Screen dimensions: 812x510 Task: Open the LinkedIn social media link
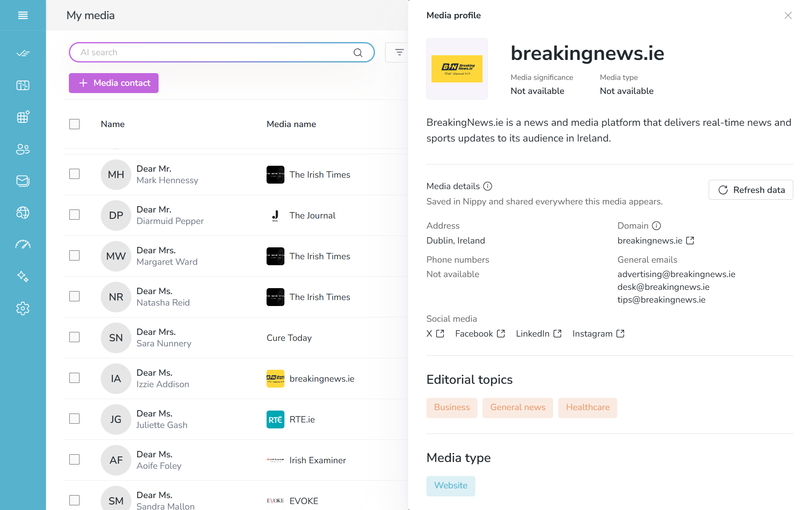(539, 334)
